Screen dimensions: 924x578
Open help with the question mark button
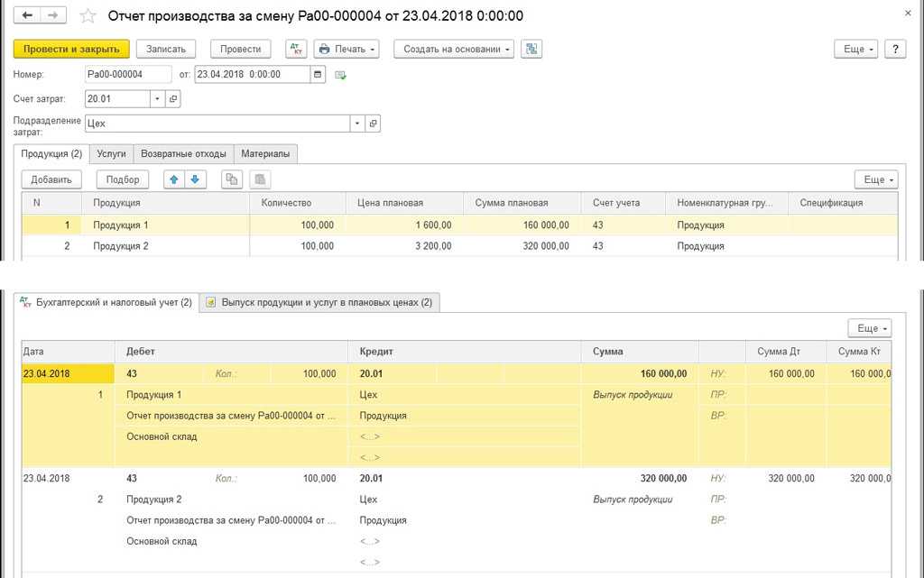coord(895,49)
